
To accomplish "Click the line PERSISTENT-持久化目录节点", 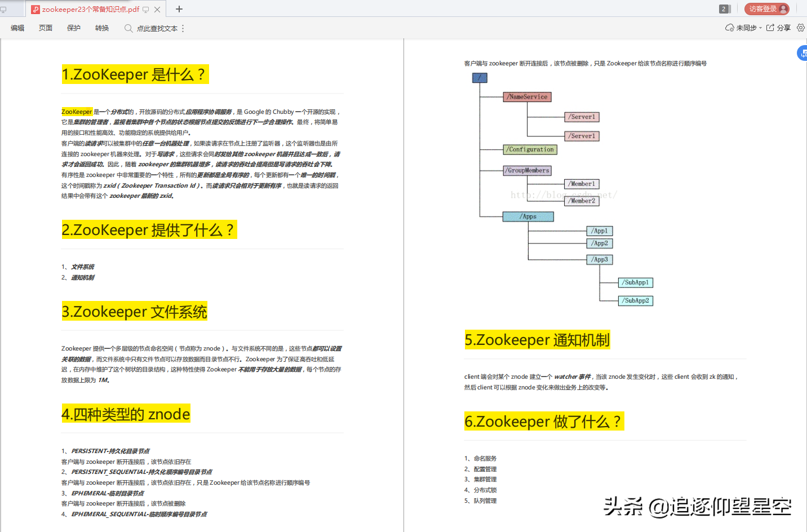I will tap(110, 451).
